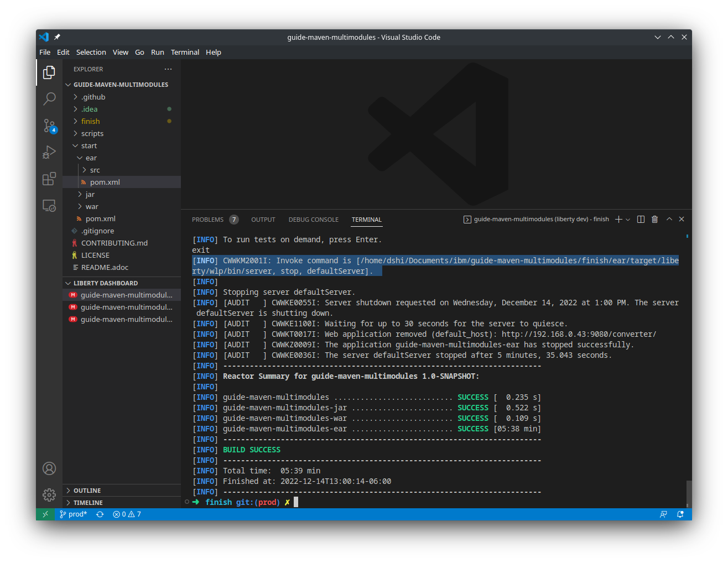Open README.adoc file

tap(122, 267)
